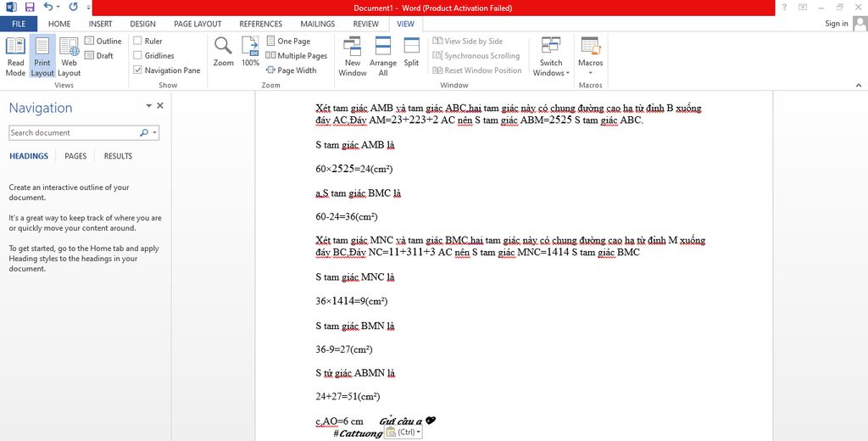Set zoom to 100%
Viewport: 868px width, 441px height.
coord(250,52)
